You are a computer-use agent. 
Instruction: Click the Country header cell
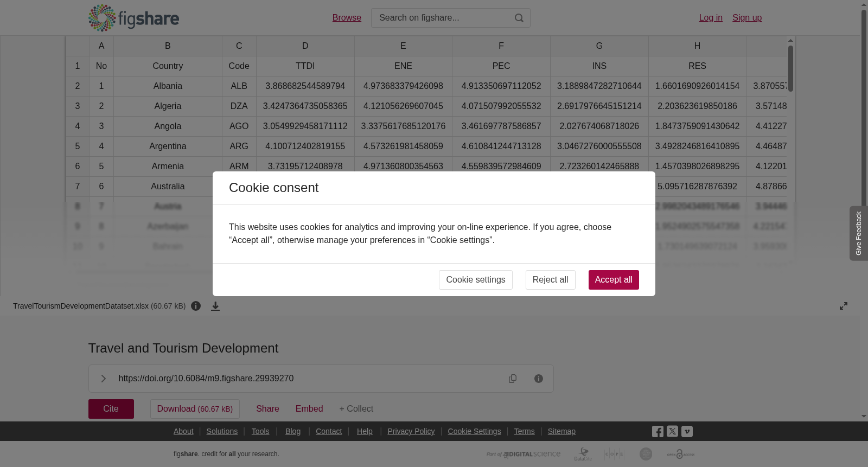tap(168, 66)
